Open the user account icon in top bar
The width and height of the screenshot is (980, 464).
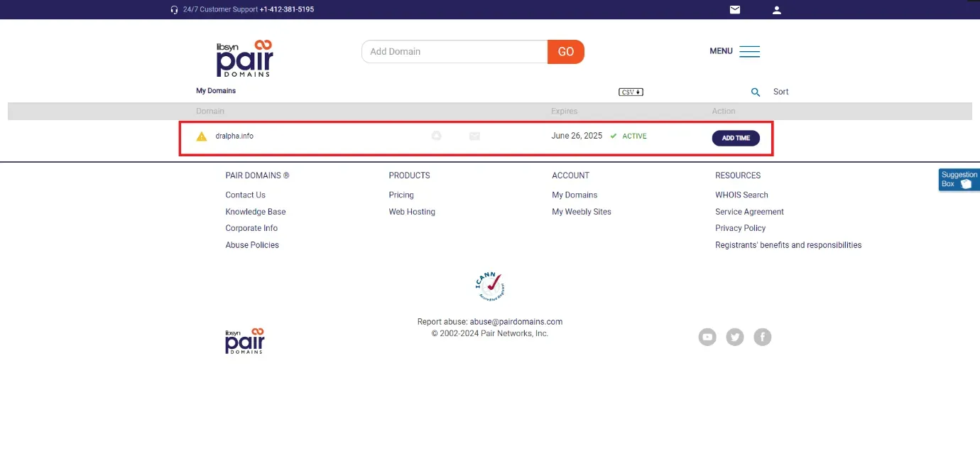(x=777, y=10)
